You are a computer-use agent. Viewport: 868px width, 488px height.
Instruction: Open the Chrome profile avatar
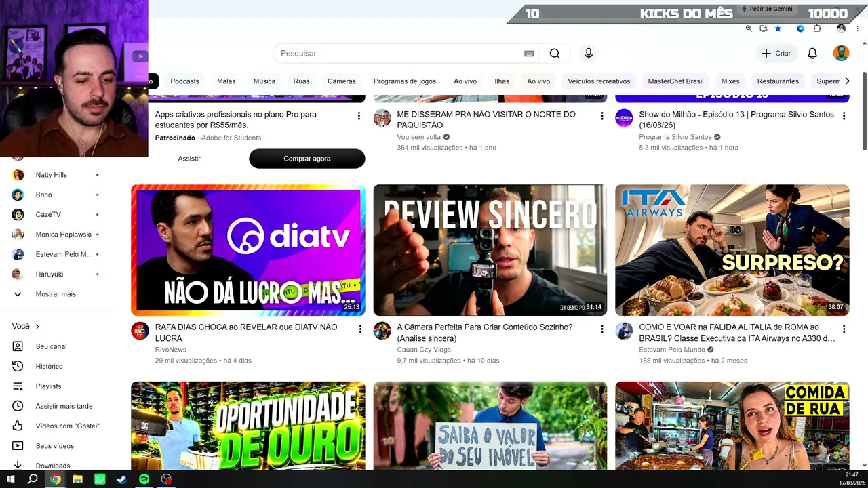coord(841,28)
